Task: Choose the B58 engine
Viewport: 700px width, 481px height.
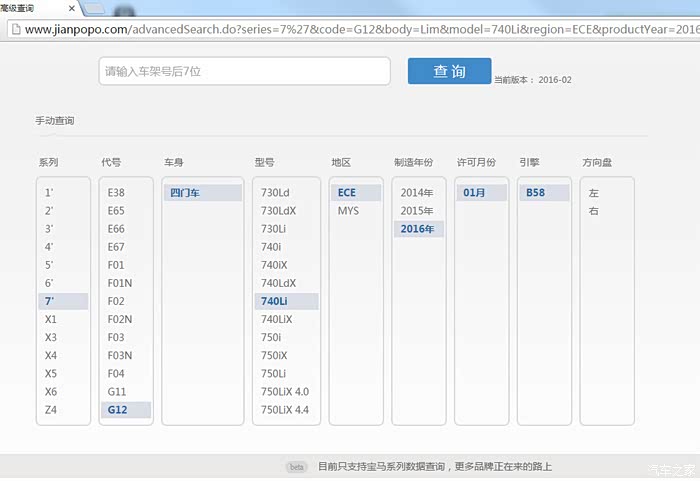Action: 536,193
